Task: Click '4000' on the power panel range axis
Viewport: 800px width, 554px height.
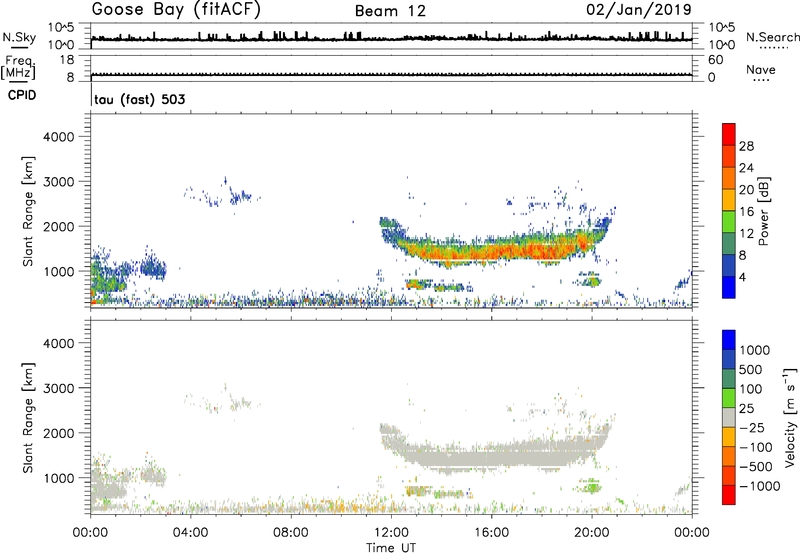Action: click(x=58, y=137)
